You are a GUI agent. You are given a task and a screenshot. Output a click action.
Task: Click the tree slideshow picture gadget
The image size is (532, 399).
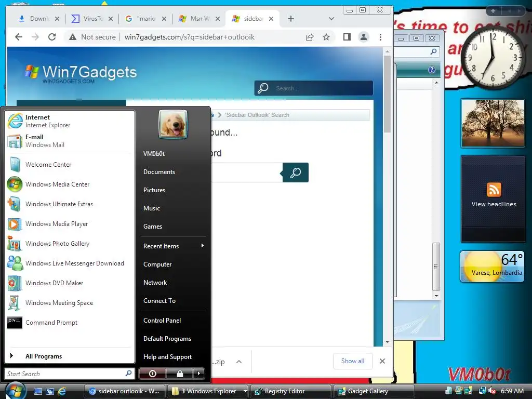[493, 123]
